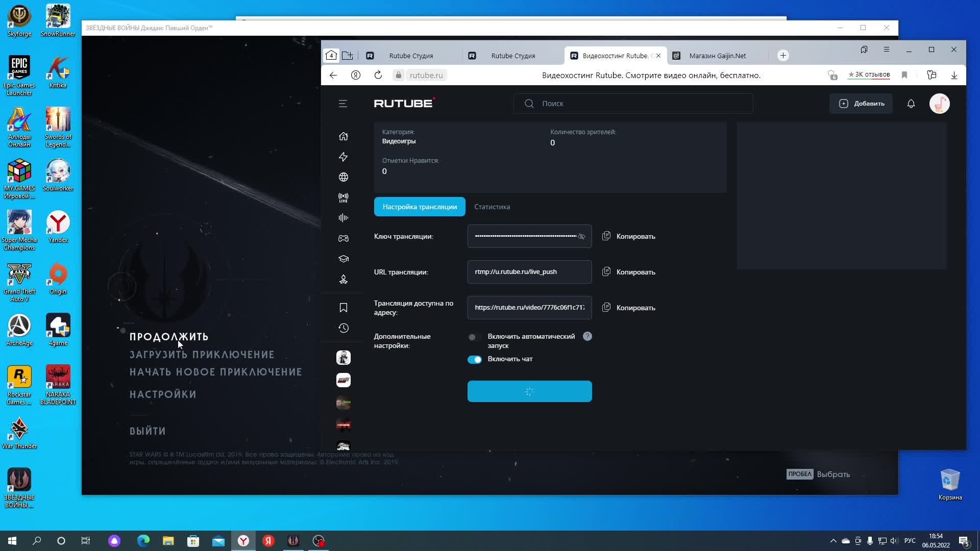Screen dimensions: 980x551
Task: Open the browser main menu lines icon
Action: click(x=886, y=49)
